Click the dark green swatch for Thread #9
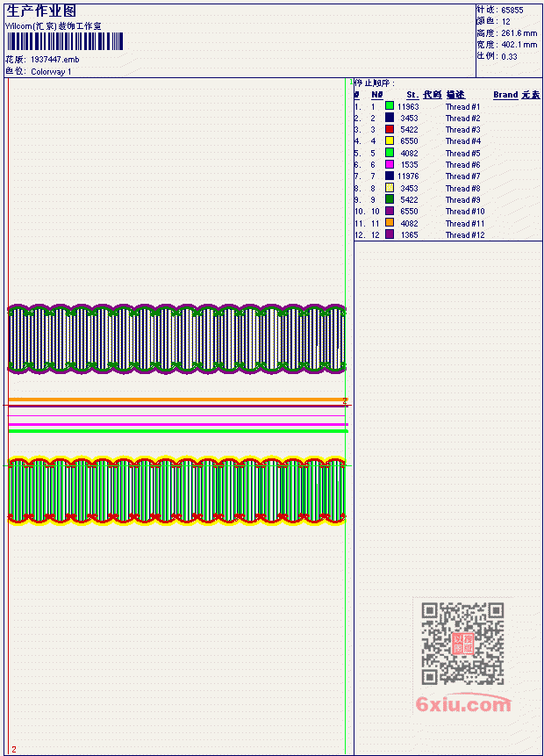 pos(390,199)
